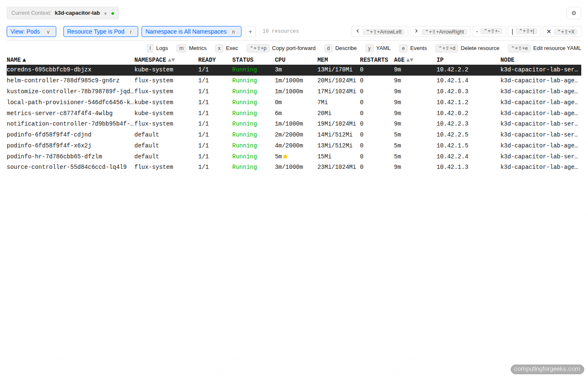Viewport: 588px width, 378px height.
Task: Open the settings gear icon
Action: (x=574, y=13)
